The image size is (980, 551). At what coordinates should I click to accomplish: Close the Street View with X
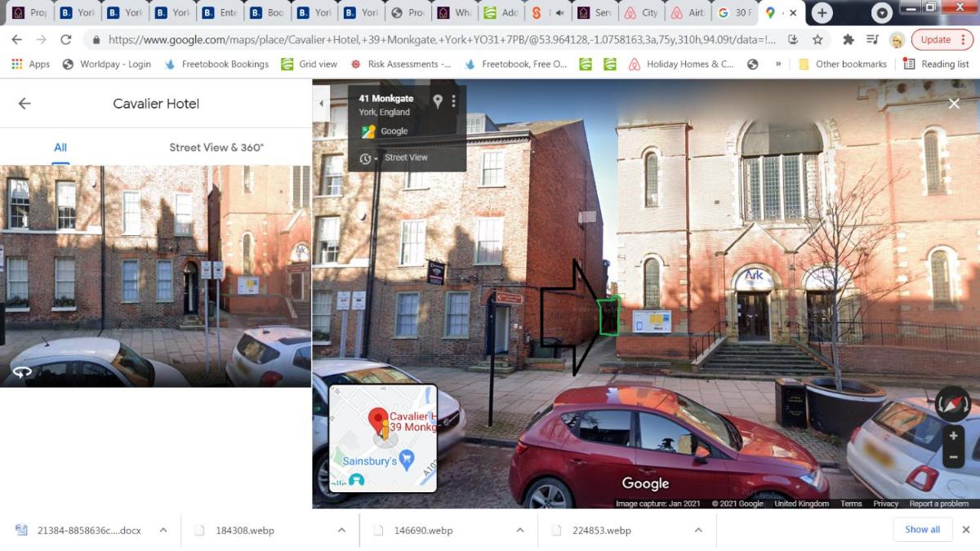coord(954,104)
